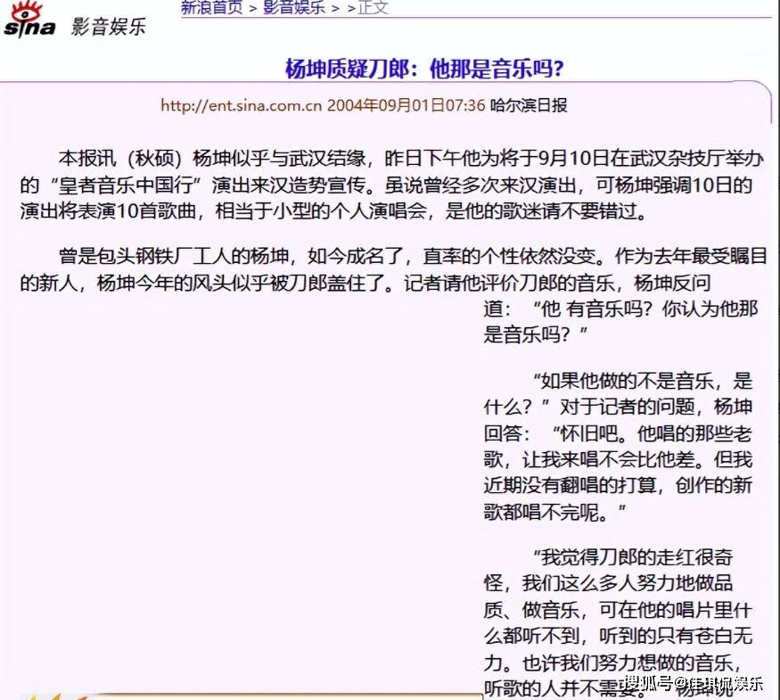780x700 pixels.
Task: Click the line “如果他做的不是音乐，是
Action: click(x=643, y=381)
